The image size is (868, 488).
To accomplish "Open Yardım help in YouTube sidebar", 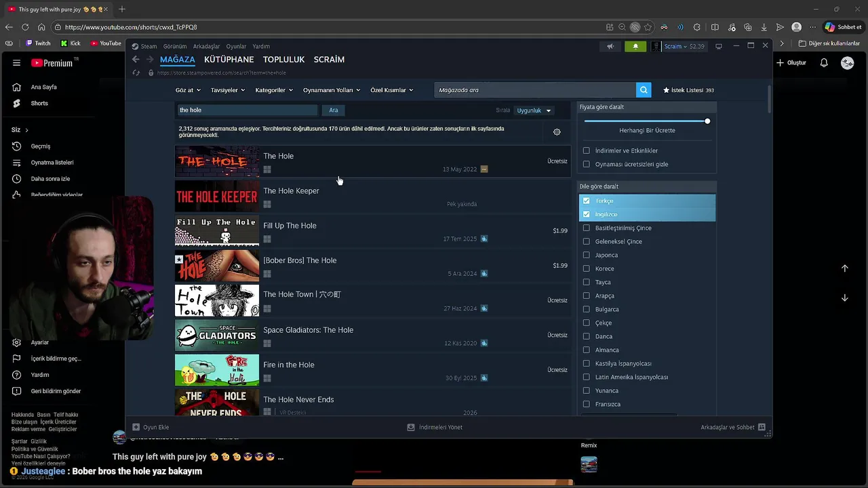I will click(x=39, y=375).
